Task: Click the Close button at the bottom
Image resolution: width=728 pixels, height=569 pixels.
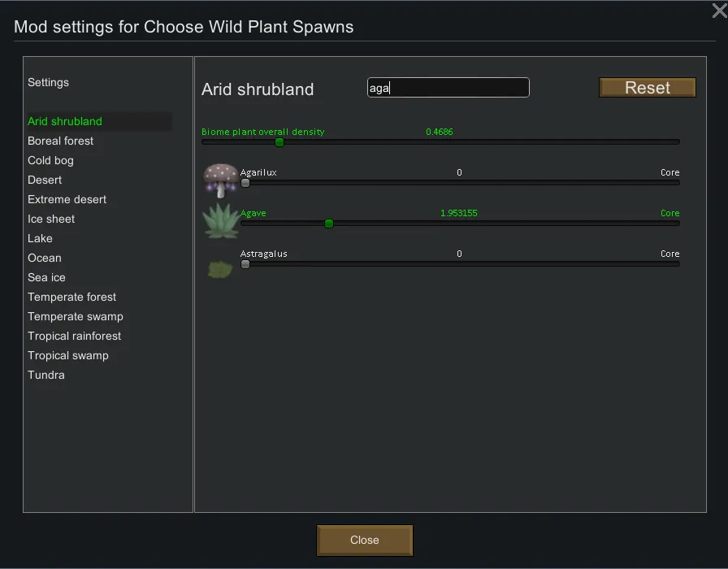Action: coord(365,540)
